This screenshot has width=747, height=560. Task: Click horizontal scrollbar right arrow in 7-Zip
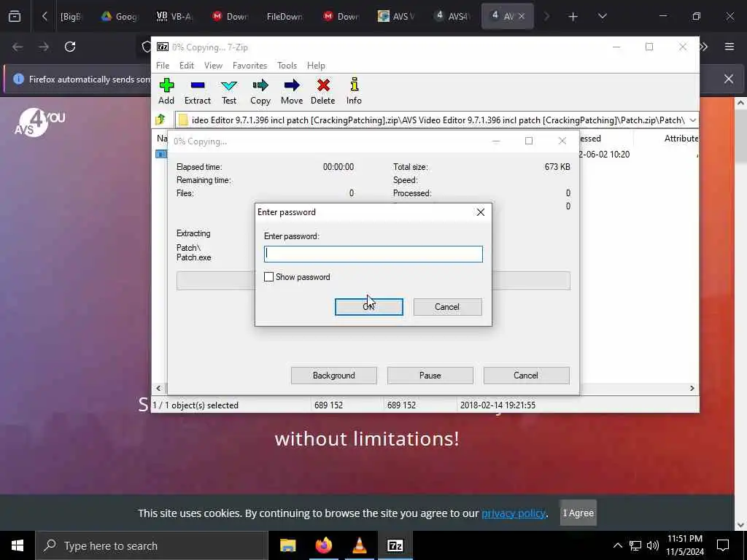[x=692, y=389]
